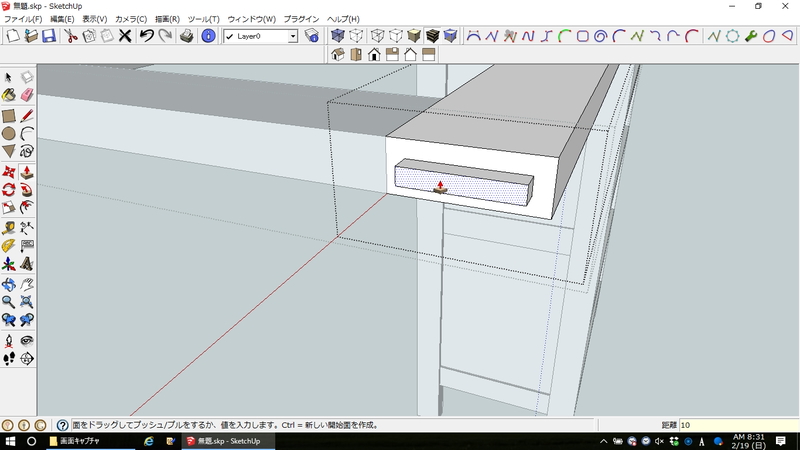Toggle the Monochrome face style
The height and width of the screenshot is (450, 800).
coord(451,36)
